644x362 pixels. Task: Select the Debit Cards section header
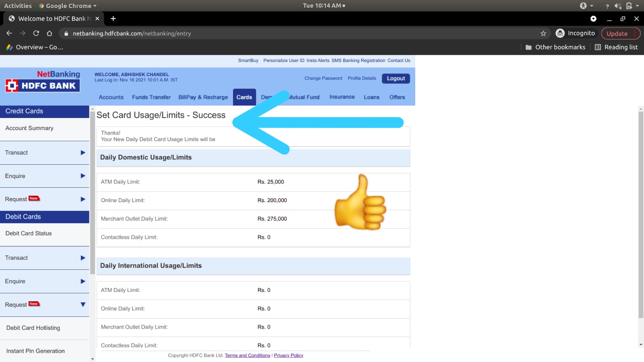tap(44, 217)
